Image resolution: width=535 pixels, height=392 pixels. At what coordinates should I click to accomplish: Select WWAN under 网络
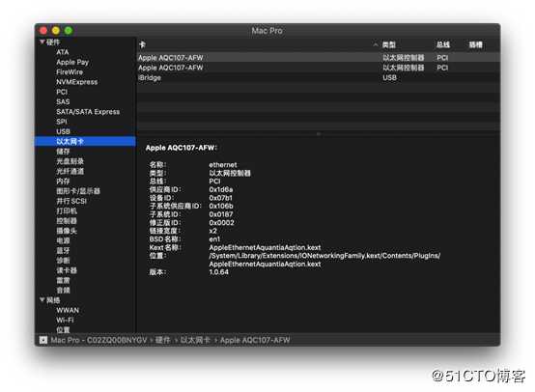tap(68, 310)
